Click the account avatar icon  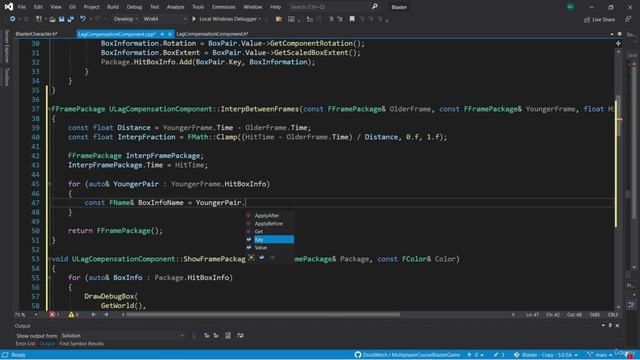tap(570, 7)
